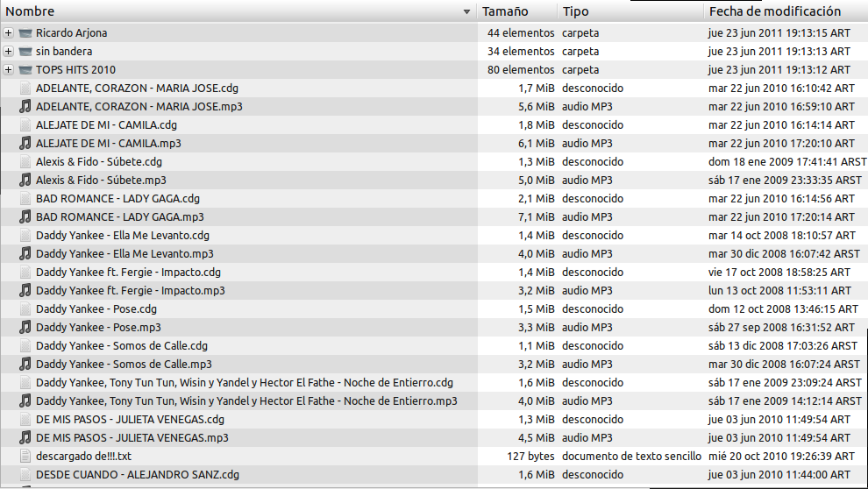868x489 pixels.
Task: Select Daddy Yankee - Somos de Calle.cdg
Action: [122, 346]
